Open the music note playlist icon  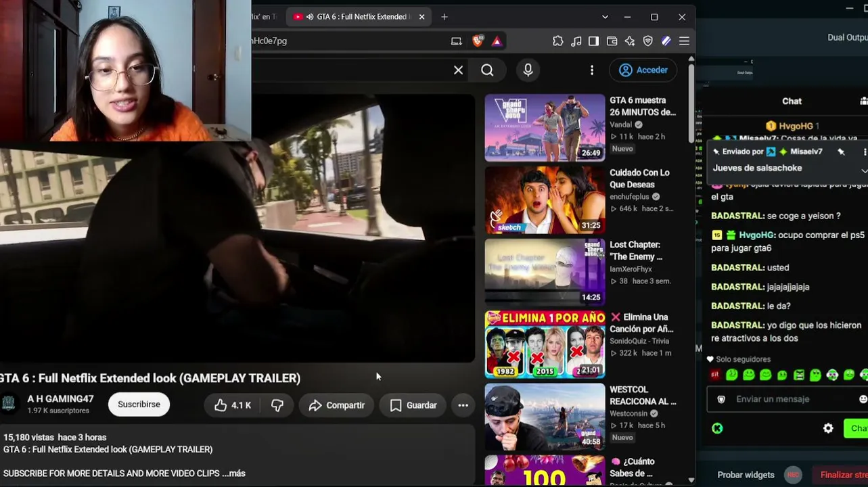coord(576,41)
